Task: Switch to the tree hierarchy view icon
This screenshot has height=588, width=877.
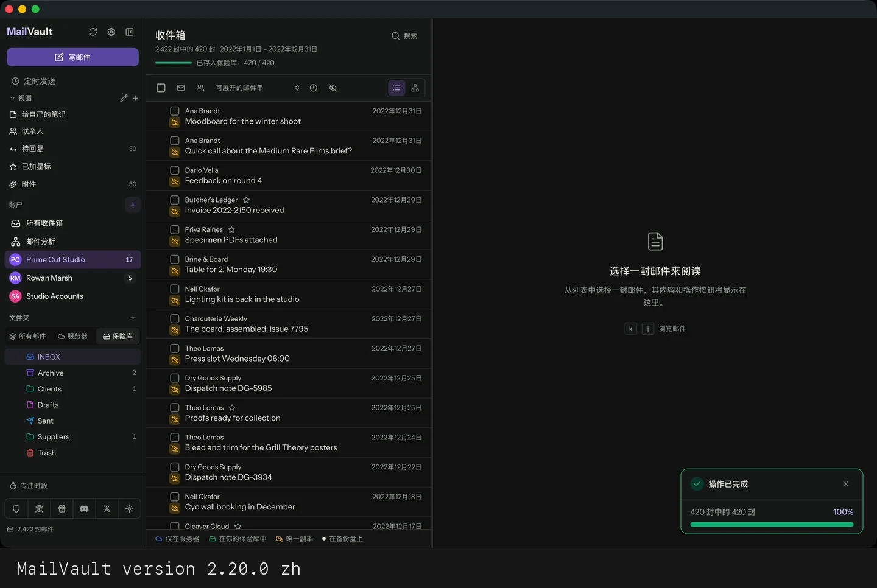Action: 415,88
